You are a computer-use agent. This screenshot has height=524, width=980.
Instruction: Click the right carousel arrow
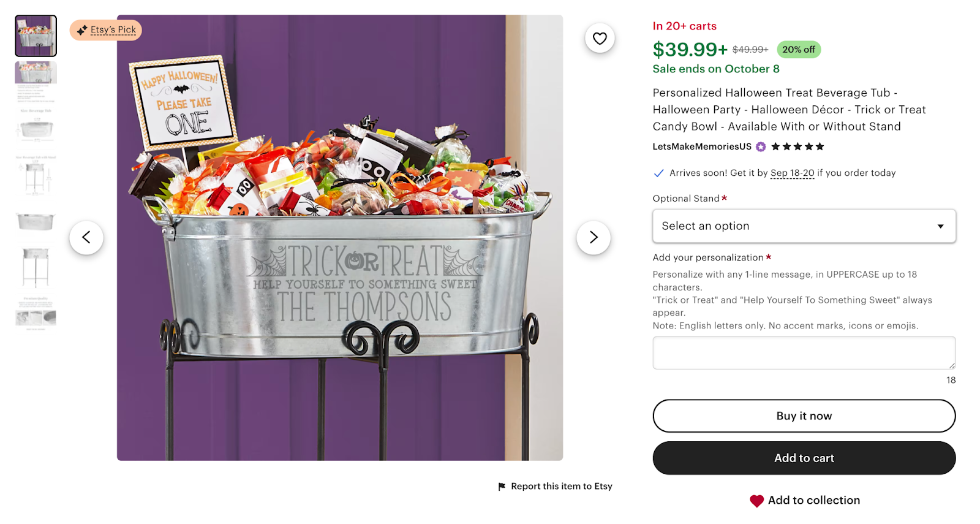coord(593,237)
